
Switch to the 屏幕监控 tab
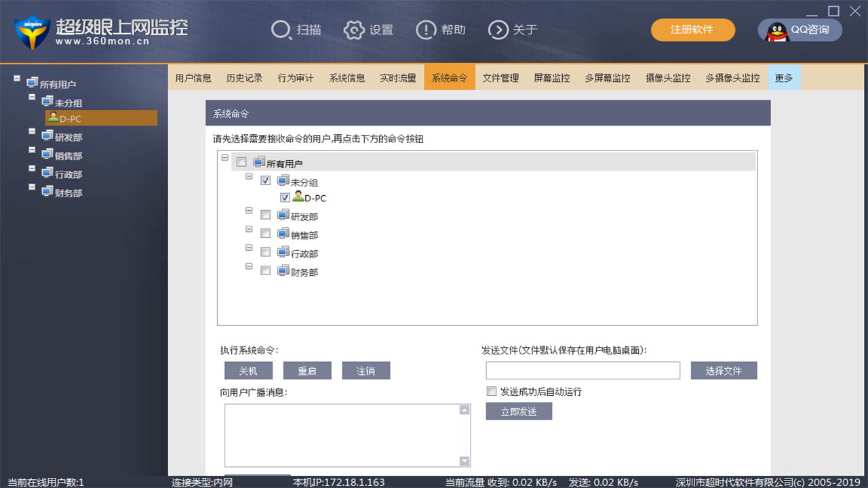tap(551, 77)
